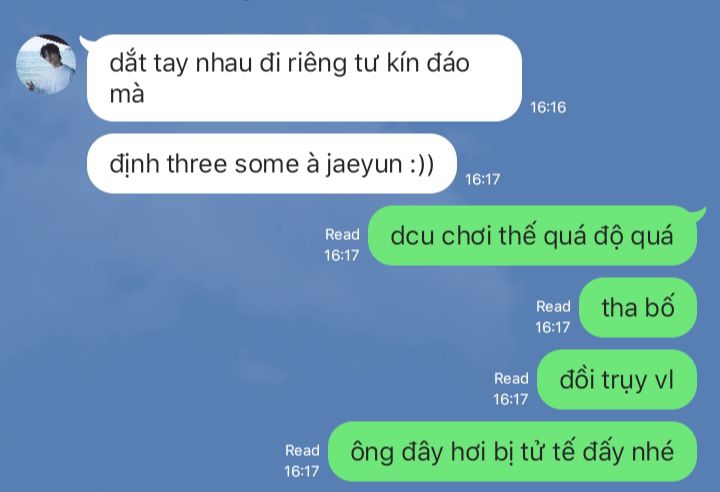This screenshot has height=492, width=720.
Task: Click the Read indicator beside "tha bố"
Action: [553, 306]
